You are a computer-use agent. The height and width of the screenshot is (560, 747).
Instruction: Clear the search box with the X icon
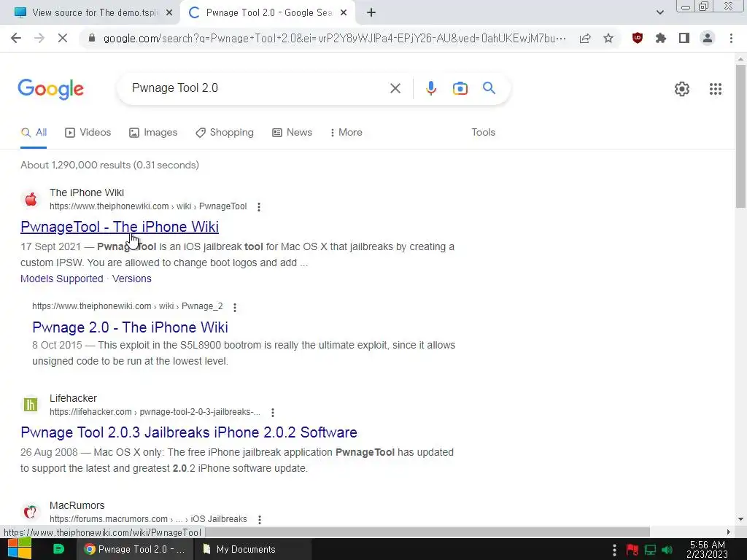pos(395,88)
